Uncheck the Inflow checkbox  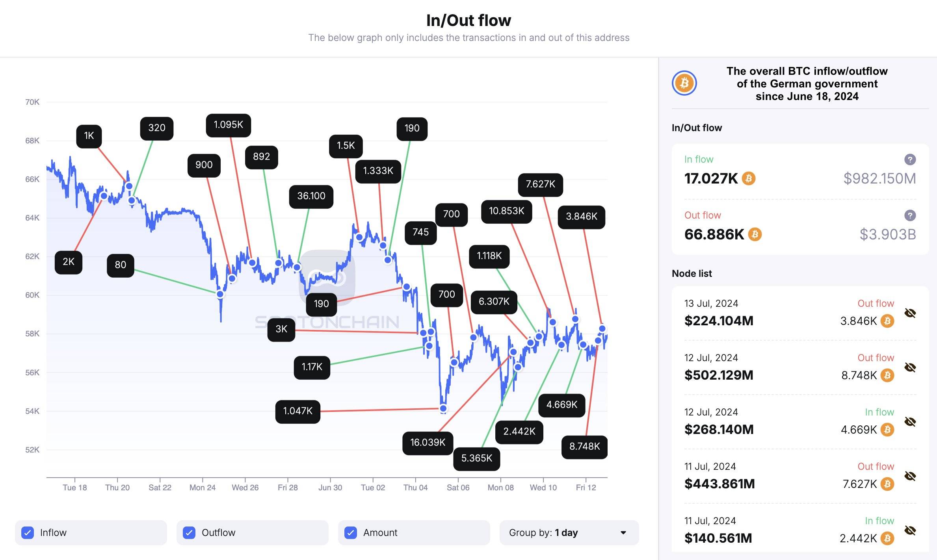click(x=28, y=533)
